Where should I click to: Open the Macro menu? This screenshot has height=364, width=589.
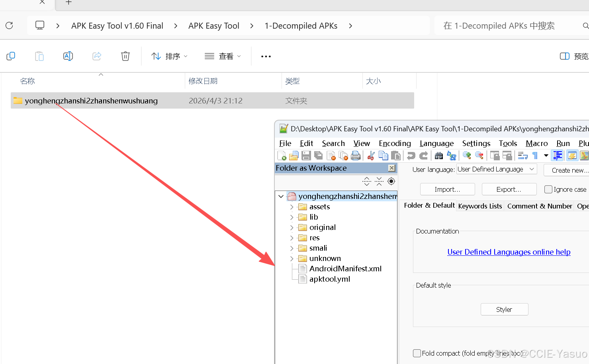pos(537,144)
